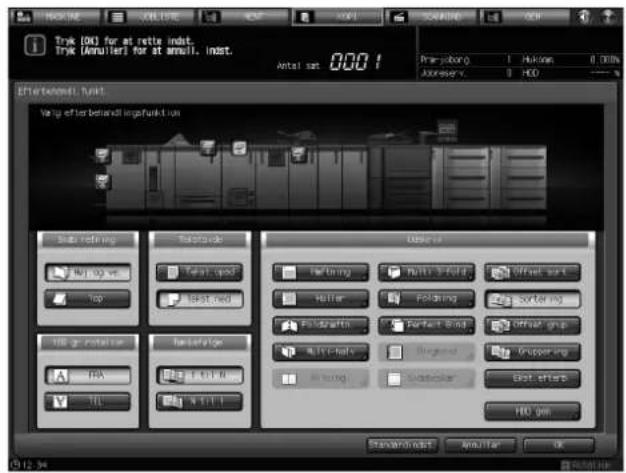Select the tray icon above the right finisher unit

click(299, 153)
